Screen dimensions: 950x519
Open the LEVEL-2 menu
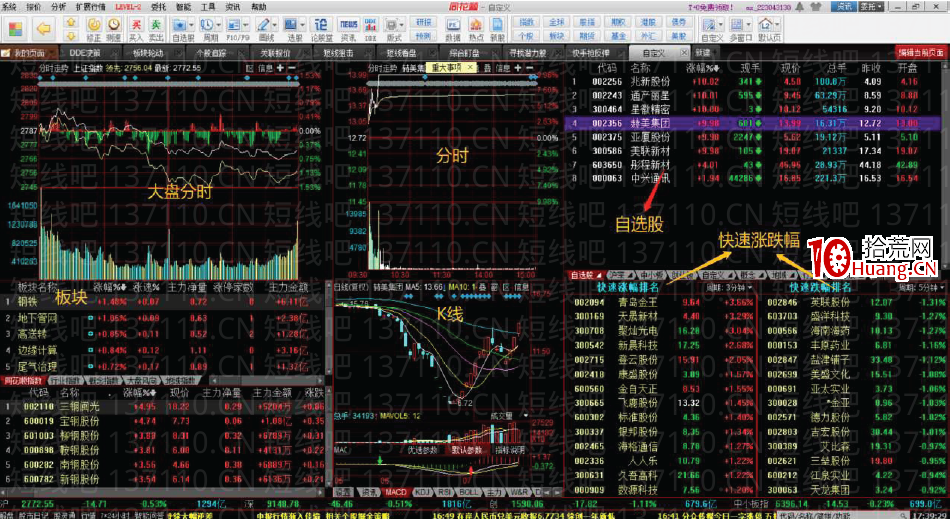127,7
